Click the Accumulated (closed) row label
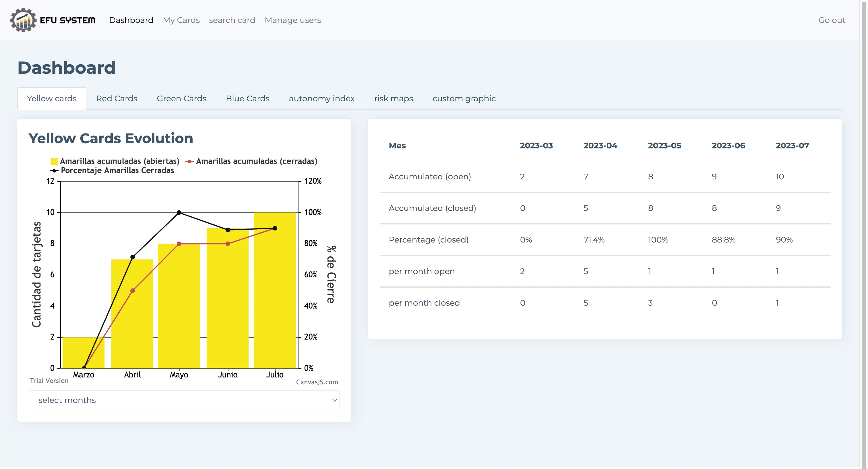The image size is (868, 469). [x=432, y=208]
